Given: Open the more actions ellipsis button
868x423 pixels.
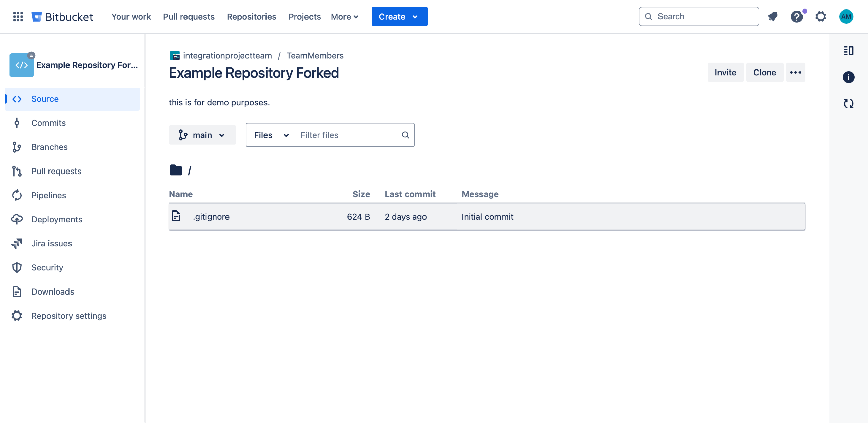Looking at the screenshot, I should click(795, 72).
